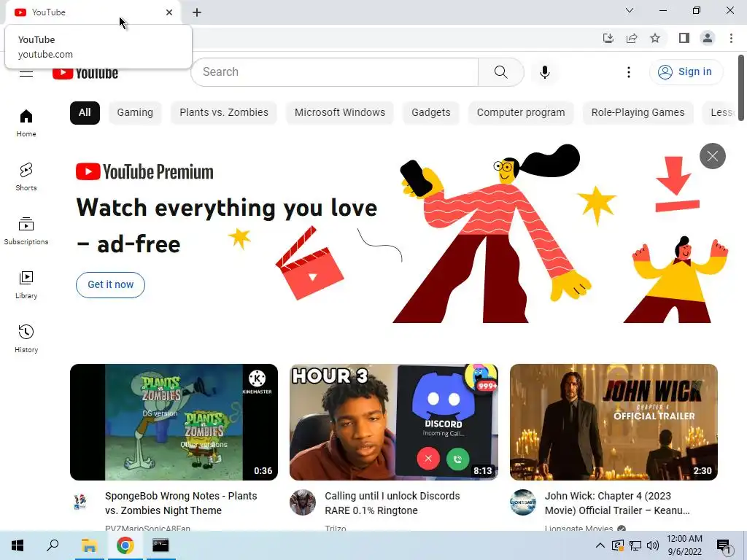Open the notification center icon
The image size is (747, 560).
point(724,547)
